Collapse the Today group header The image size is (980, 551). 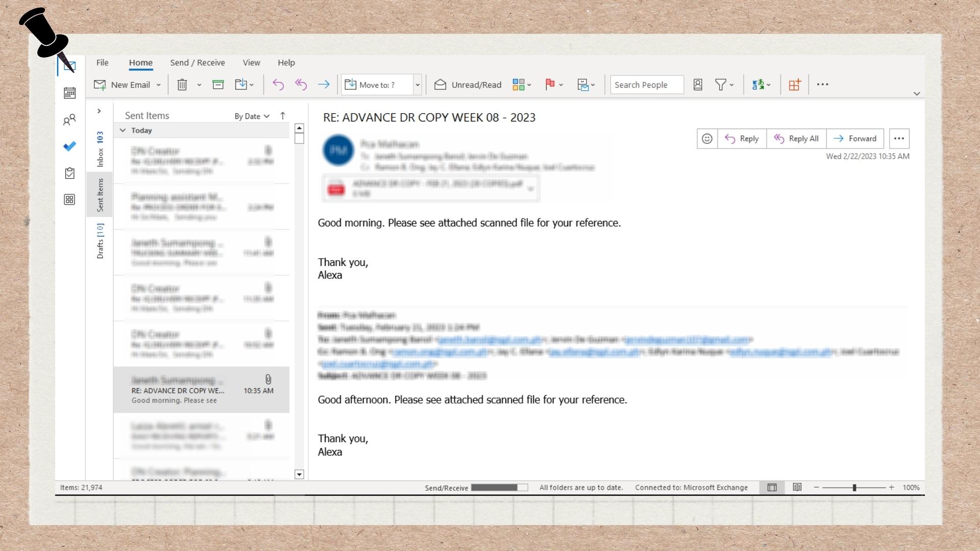point(123,131)
